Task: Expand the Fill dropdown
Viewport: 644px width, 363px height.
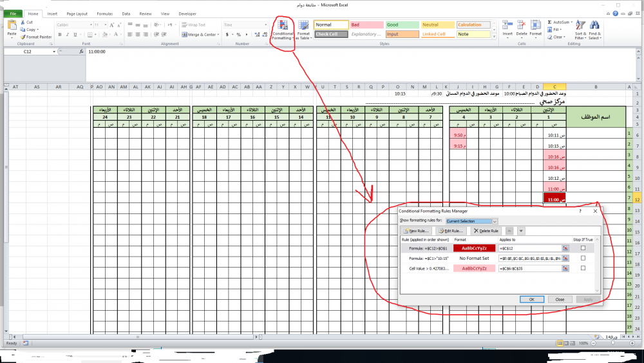Action: pyautogui.click(x=561, y=30)
